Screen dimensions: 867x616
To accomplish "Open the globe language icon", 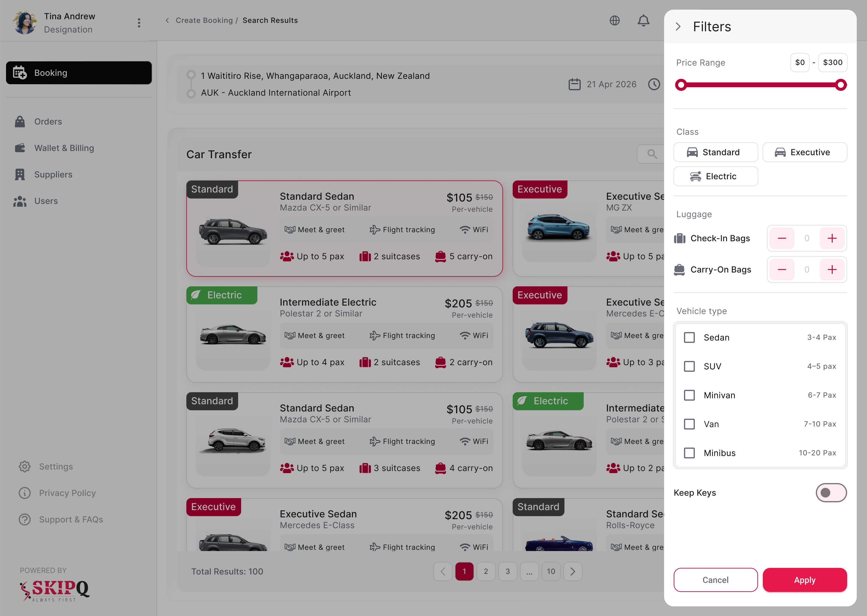I will tap(614, 20).
